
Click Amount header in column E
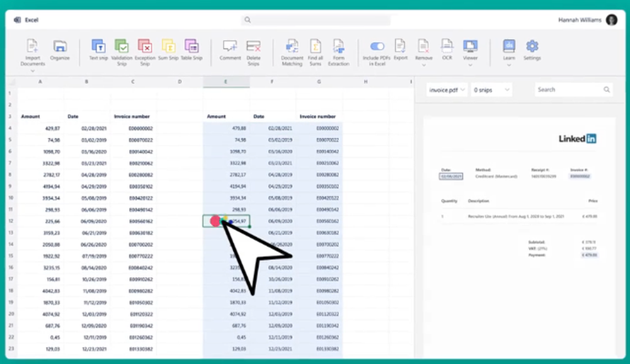(216, 117)
